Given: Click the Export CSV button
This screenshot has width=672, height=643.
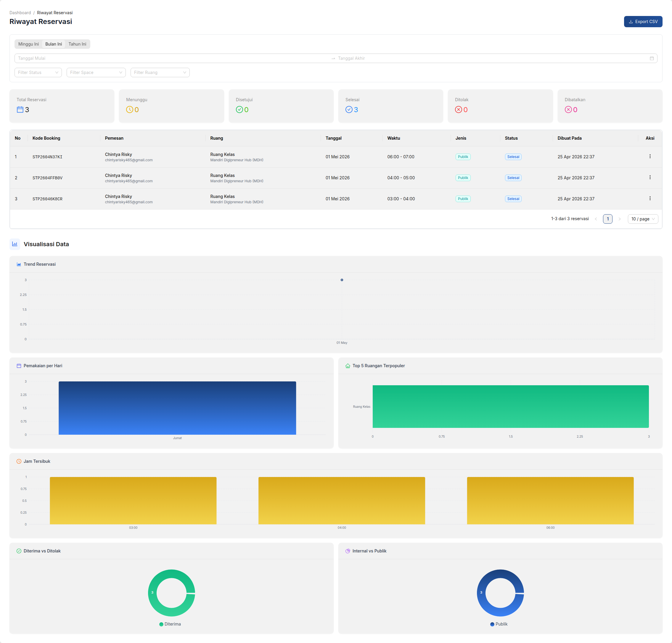Looking at the screenshot, I should point(643,22).
